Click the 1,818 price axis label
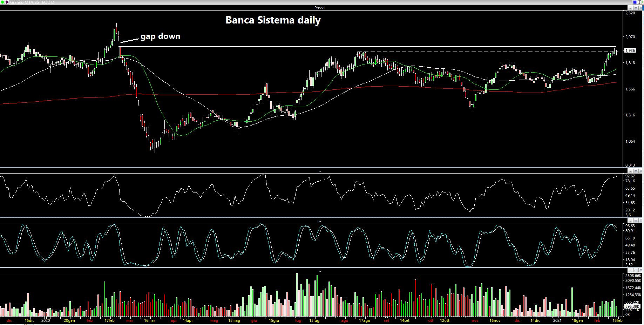This screenshot has width=644, height=325. click(x=630, y=63)
